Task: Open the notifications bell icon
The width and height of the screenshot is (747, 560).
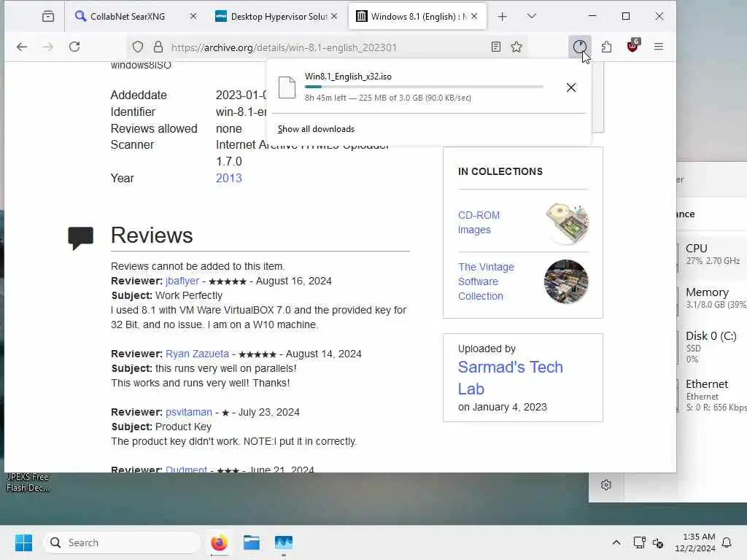Action: click(x=727, y=542)
